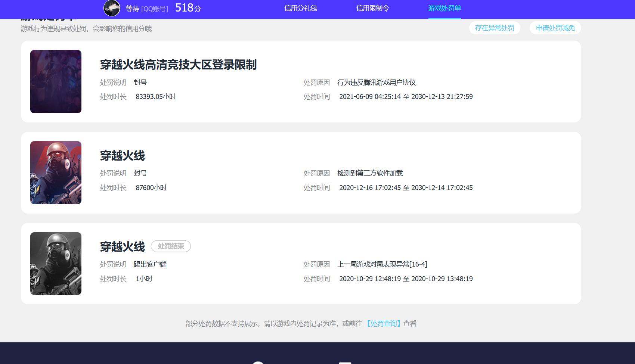Screen dimensions: 635x364
Task: Click the 穿越火线 title with 87600小时 ban
Action: point(122,156)
